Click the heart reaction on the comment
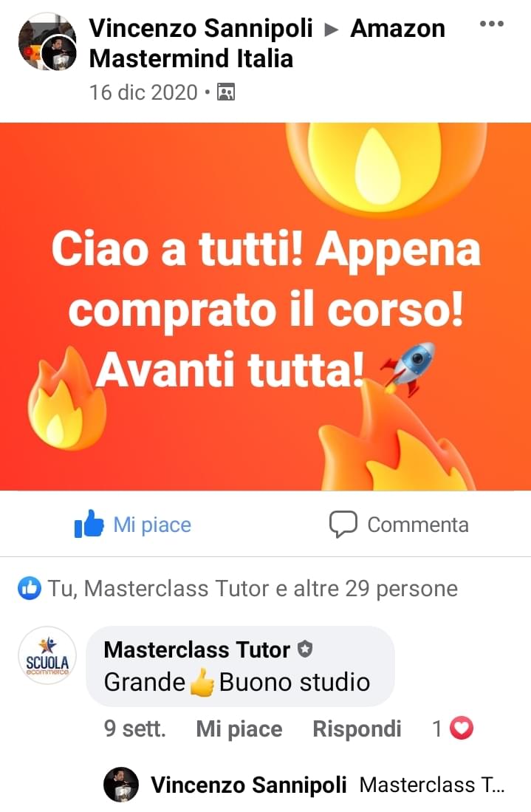The image size is (531, 812). pyautogui.click(x=461, y=728)
